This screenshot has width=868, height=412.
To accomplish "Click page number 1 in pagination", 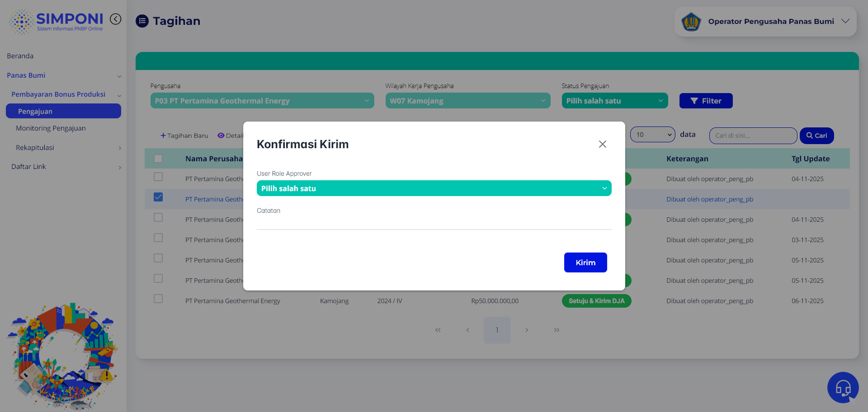I will pyautogui.click(x=497, y=330).
